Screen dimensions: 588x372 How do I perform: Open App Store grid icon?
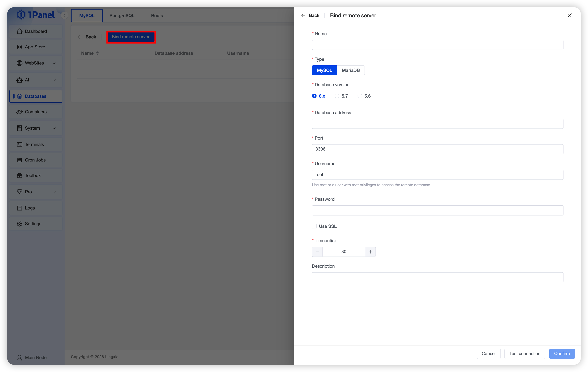[x=20, y=47]
